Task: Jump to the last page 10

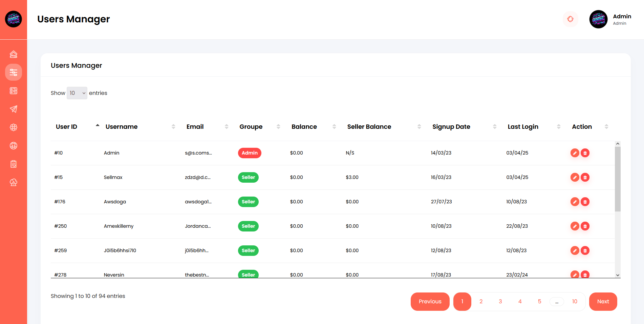Action: [575, 302]
